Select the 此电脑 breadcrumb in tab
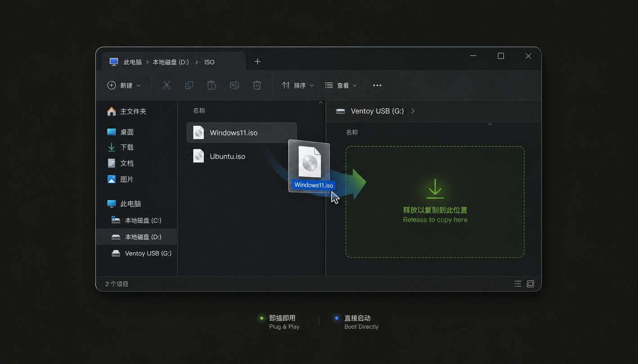The image size is (638, 364). 133,62
